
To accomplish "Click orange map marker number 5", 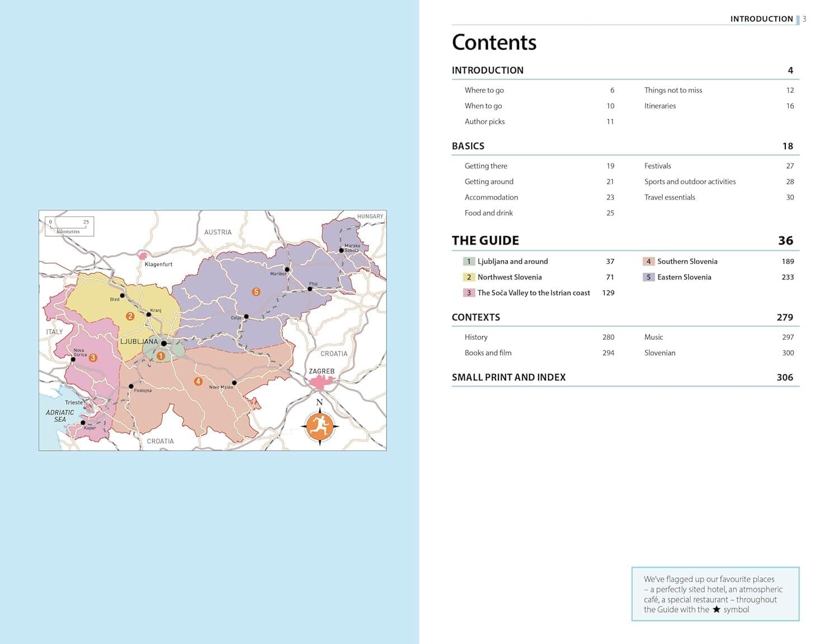I will 256,292.
